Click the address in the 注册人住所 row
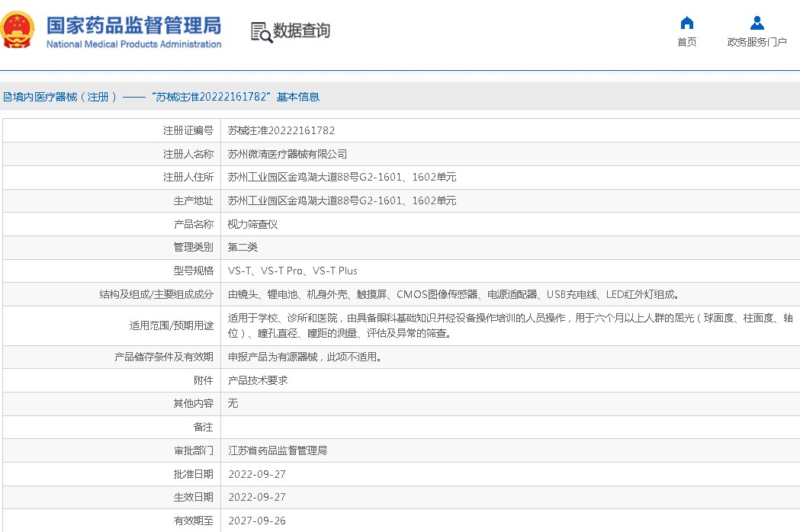Screen dimensions: 800x532 coord(342,177)
